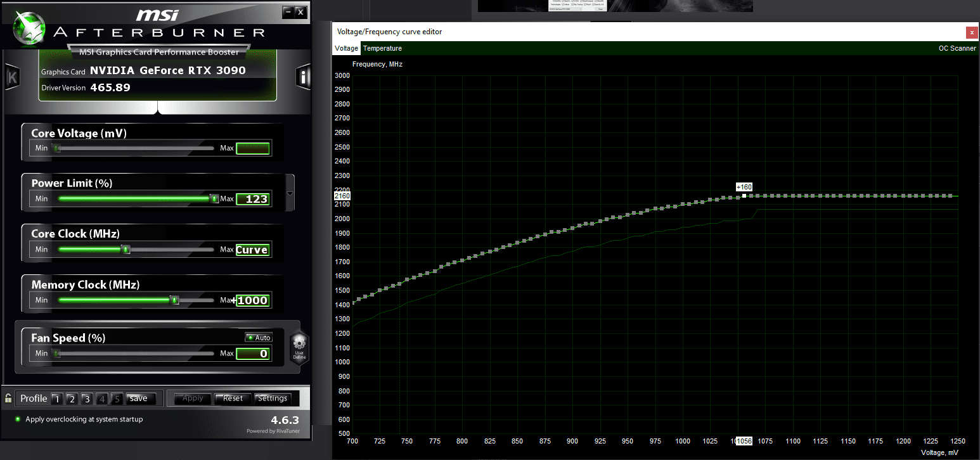Close the MSI Afterburner window
980x460 pixels.
click(x=300, y=11)
